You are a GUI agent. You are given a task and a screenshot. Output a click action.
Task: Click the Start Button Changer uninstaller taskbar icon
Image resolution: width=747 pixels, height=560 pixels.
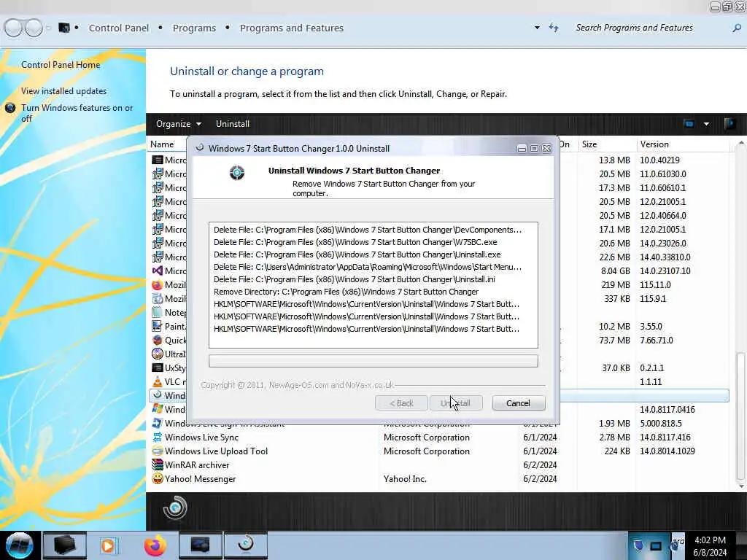coord(246,545)
